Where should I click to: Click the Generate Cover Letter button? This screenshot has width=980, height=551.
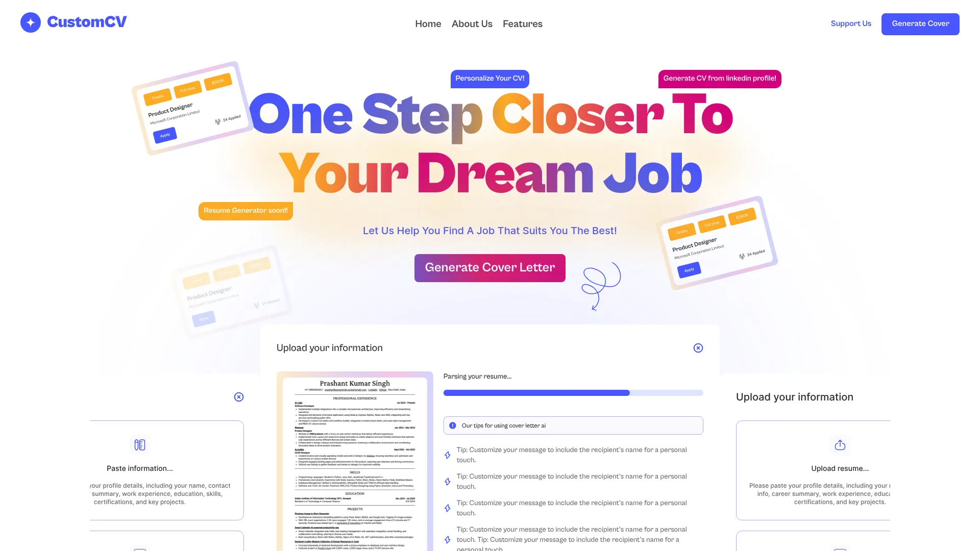click(490, 268)
